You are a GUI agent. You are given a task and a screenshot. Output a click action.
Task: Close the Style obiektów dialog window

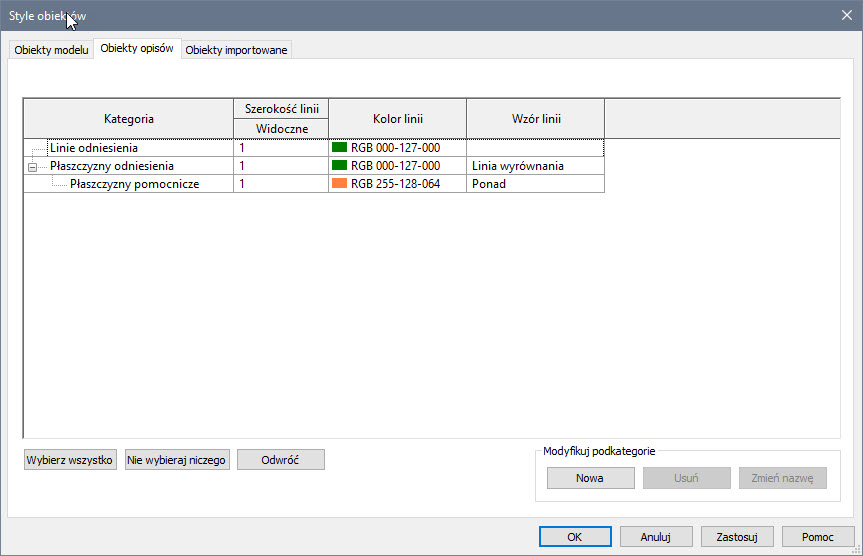click(x=845, y=14)
